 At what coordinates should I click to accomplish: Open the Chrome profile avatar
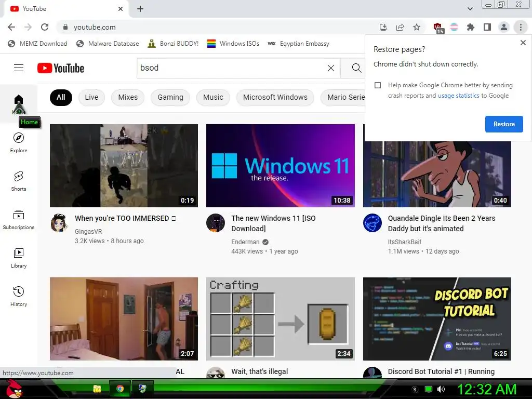tap(504, 27)
